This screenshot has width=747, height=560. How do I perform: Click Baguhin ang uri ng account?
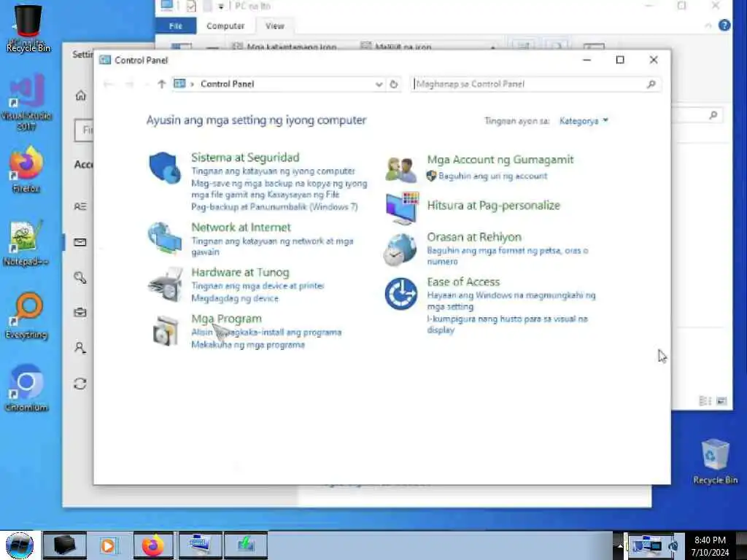492,176
